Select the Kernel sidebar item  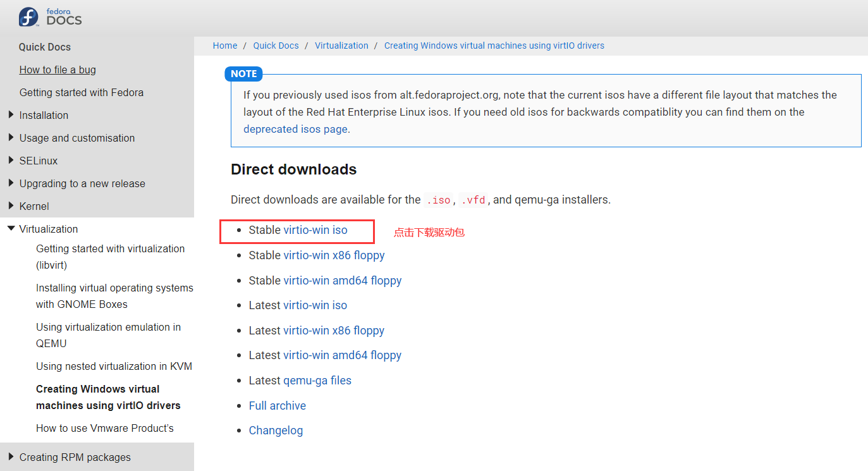pyautogui.click(x=34, y=206)
